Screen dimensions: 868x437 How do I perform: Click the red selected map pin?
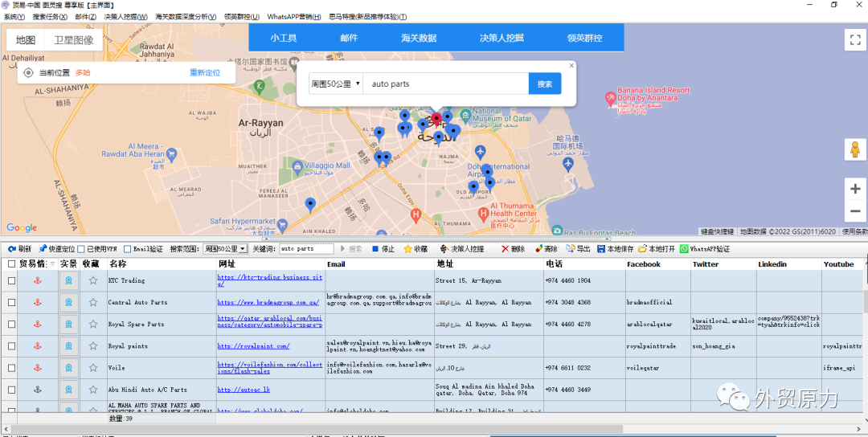point(436,120)
